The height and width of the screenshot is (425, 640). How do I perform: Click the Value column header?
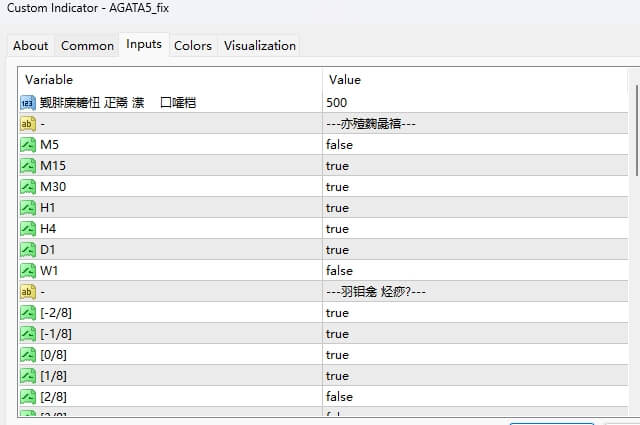point(475,80)
